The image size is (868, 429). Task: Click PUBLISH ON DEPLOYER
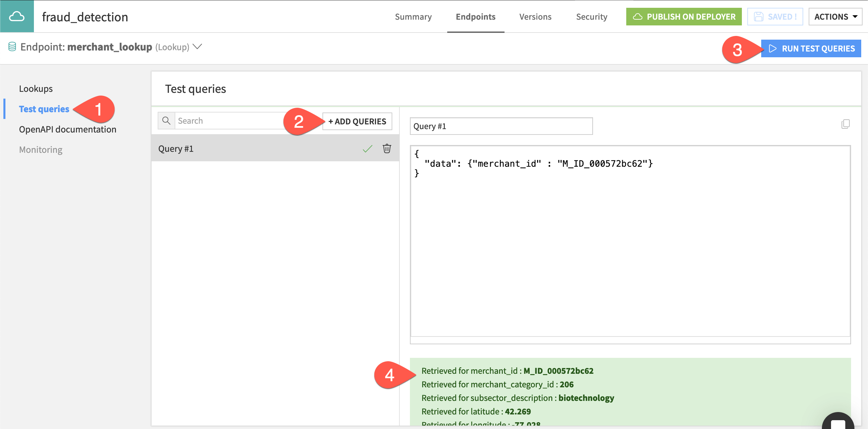[x=684, y=16]
